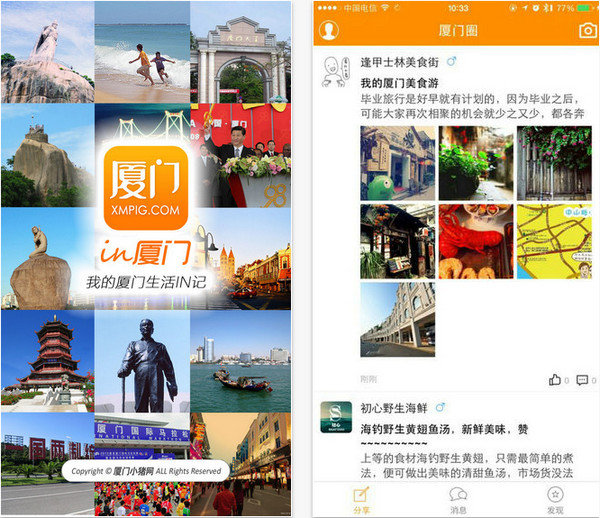Switch to the 分享 tab
Viewport: 600px width, 518px height.
[362, 500]
